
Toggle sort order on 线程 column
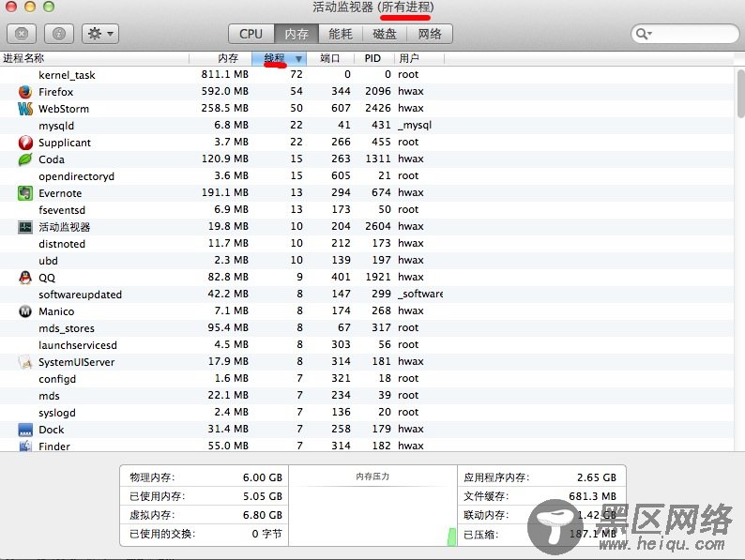tap(279, 58)
